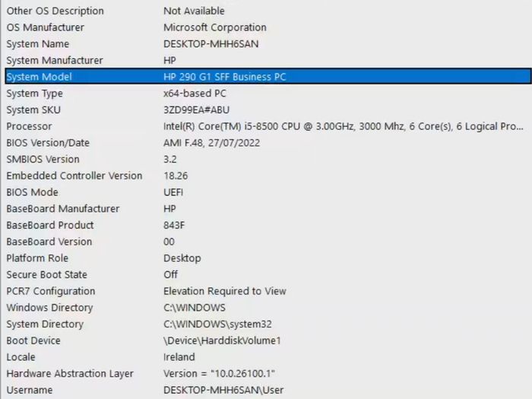
Task: Select the BIOS Mode row label
Action: pos(32,192)
